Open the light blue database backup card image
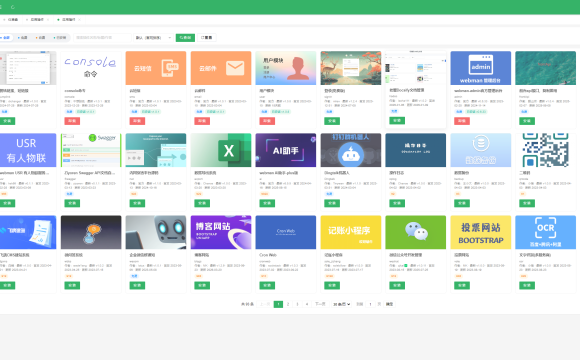The height and width of the screenshot is (360, 580). coord(480,150)
